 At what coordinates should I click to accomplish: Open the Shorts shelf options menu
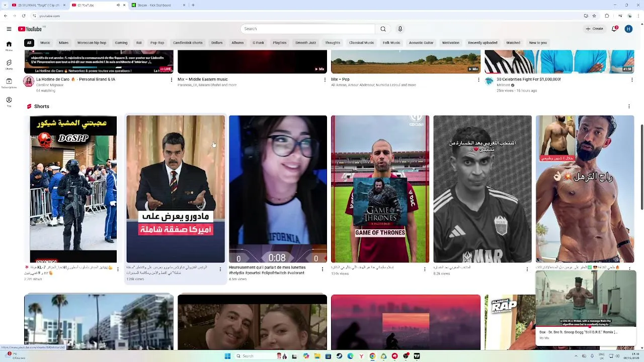(x=629, y=107)
